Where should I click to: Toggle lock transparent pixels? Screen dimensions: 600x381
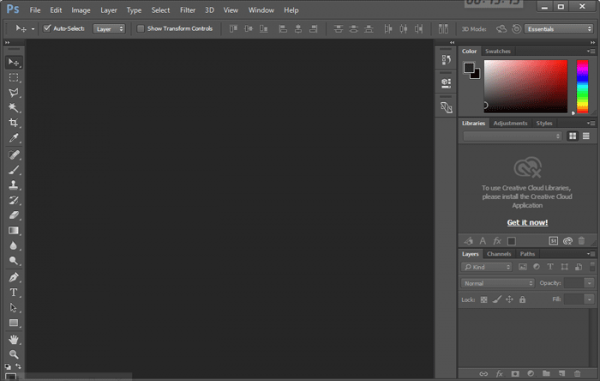484,300
